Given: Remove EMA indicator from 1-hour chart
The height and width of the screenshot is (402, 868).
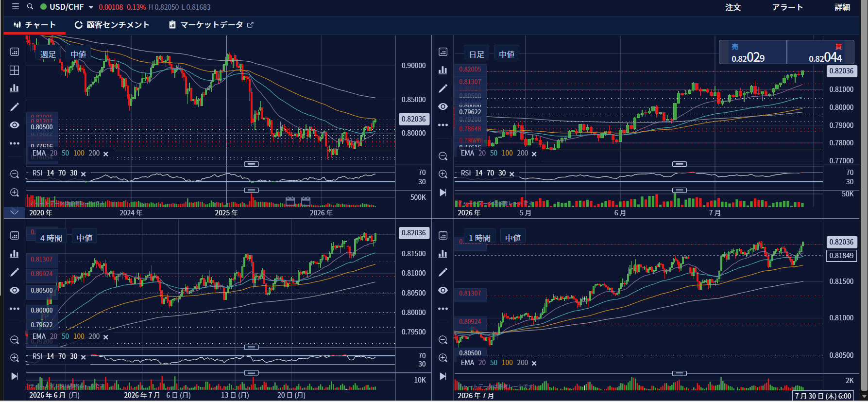Looking at the screenshot, I should pyautogui.click(x=534, y=364).
